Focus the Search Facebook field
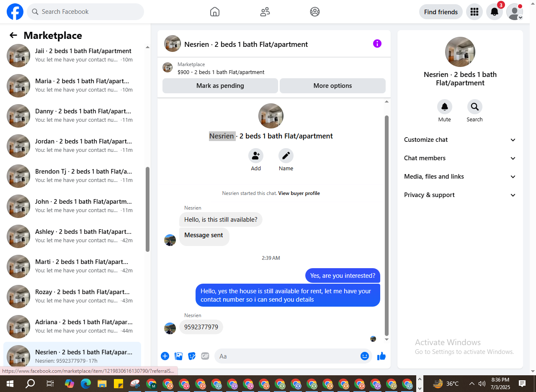This screenshot has height=392, width=536. pos(85,12)
